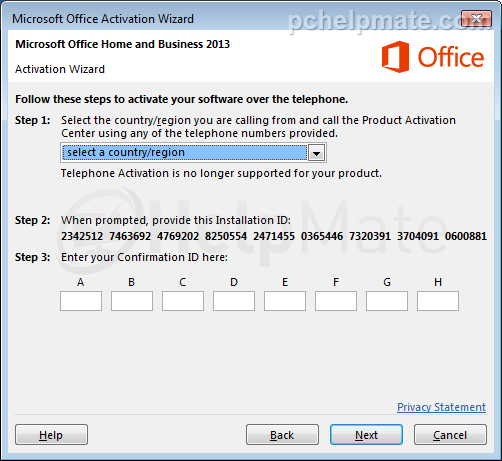Open the Privacy Statement link
The width and height of the screenshot is (502, 461).
441,407
